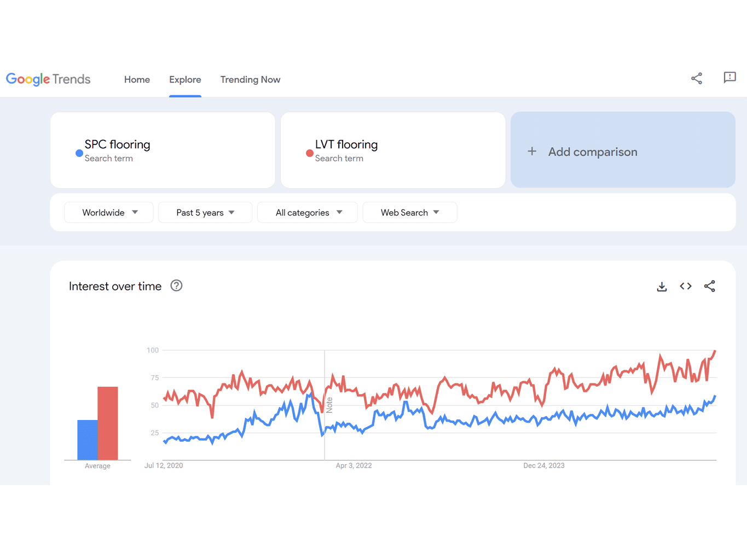Click the 'Apr 3, 2022' axis label

point(354,465)
